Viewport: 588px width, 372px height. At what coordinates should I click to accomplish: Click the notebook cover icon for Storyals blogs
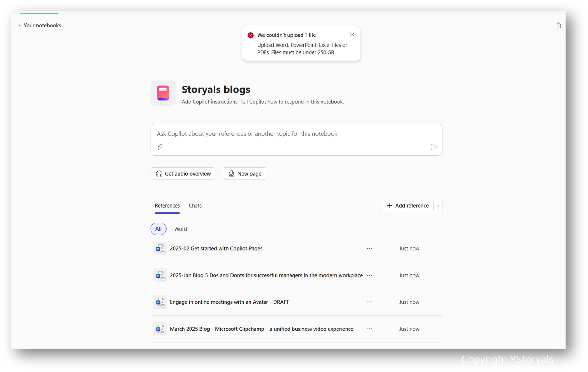click(163, 93)
